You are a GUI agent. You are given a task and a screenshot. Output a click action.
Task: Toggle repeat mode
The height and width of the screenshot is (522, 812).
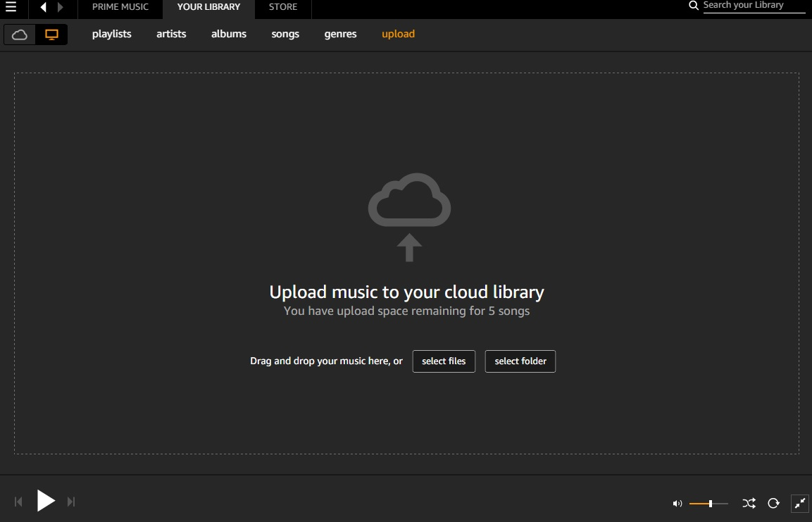tap(774, 504)
